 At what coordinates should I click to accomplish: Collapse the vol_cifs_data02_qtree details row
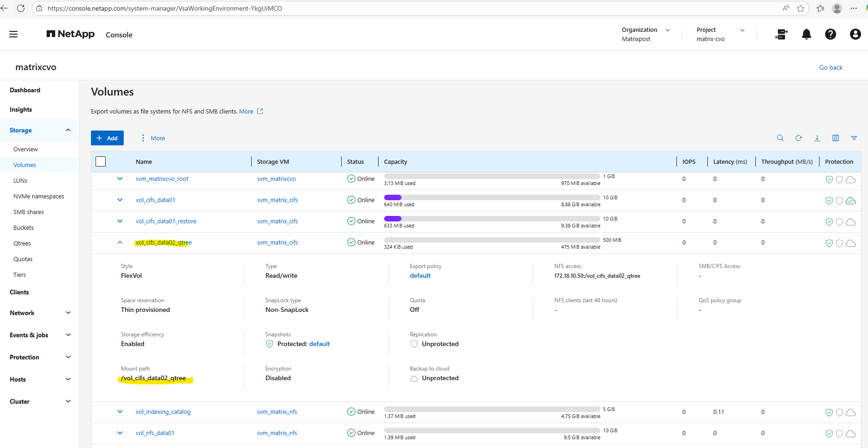tap(120, 242)
